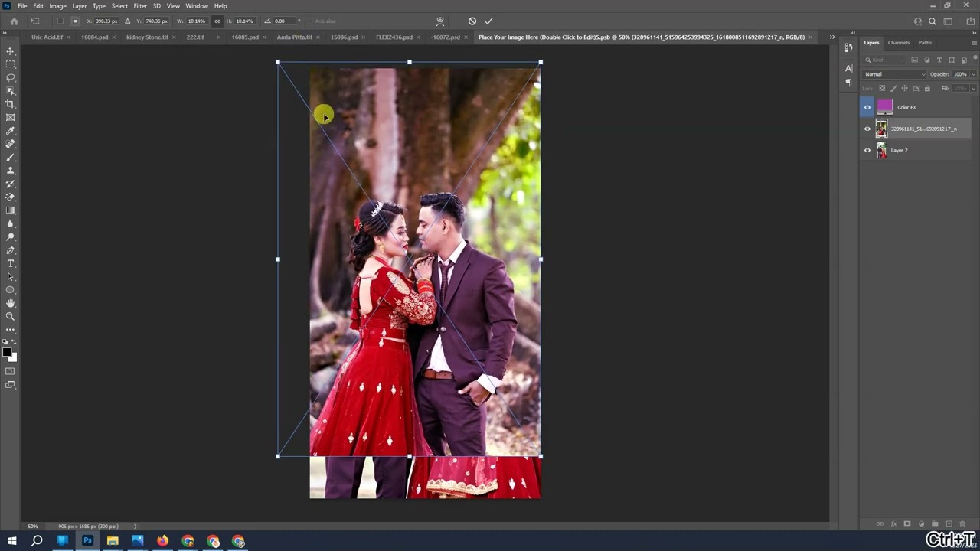Viewport: 980px width, 551px height.
Task: Switch to the Channels tab
Action: (899, 43)
